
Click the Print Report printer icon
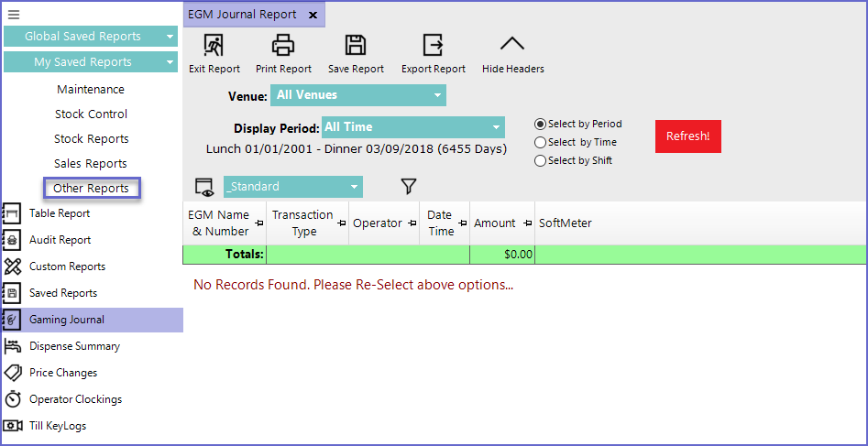point(283,46)
